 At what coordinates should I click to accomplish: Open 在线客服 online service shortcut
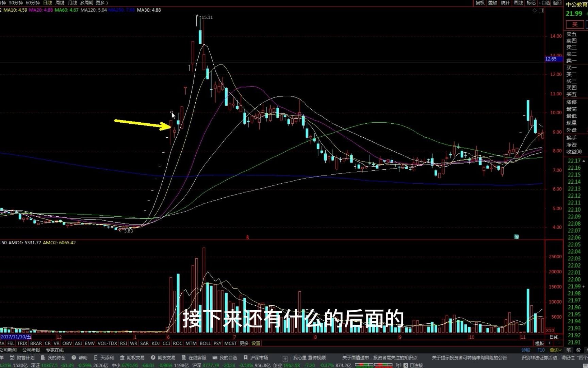pos(194,357)
